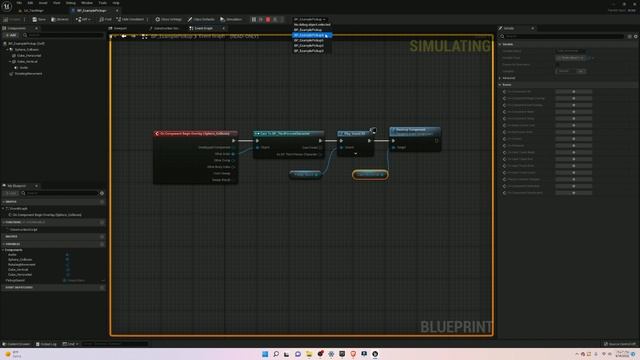The width and height of the screenshot is (640, 360).
Task: Toggle eye visibility for Cube_Vertical variable
Action: (67, 269)
